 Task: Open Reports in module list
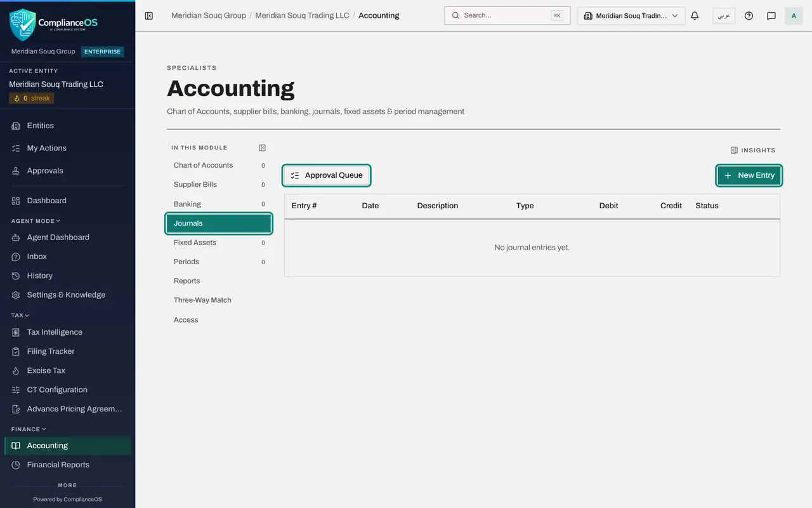[x=218, y=281]
